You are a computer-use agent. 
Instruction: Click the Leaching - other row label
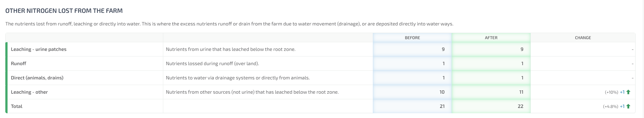(29, 92)
